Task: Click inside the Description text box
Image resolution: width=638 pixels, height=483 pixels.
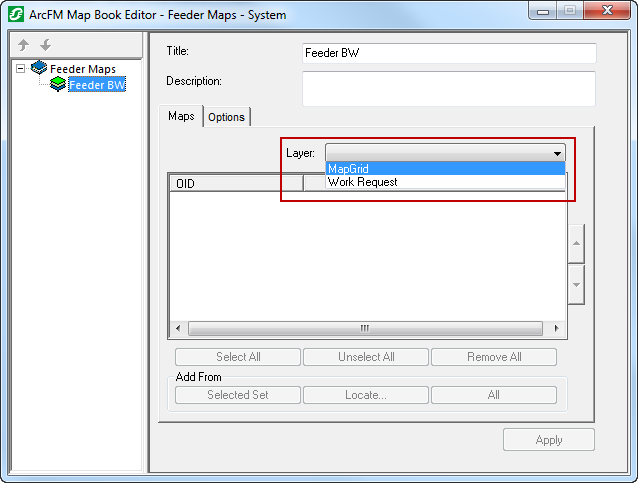Action: (x=449, y=88)
